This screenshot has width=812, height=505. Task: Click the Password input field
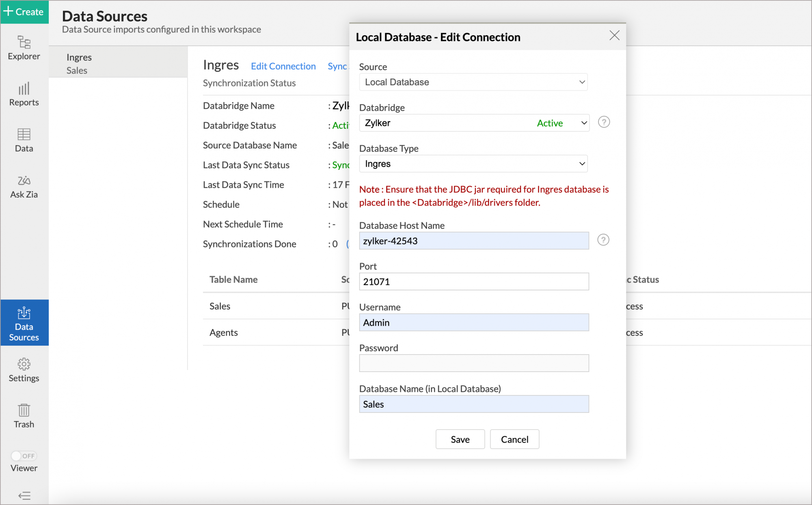click(x=473, y=363)
